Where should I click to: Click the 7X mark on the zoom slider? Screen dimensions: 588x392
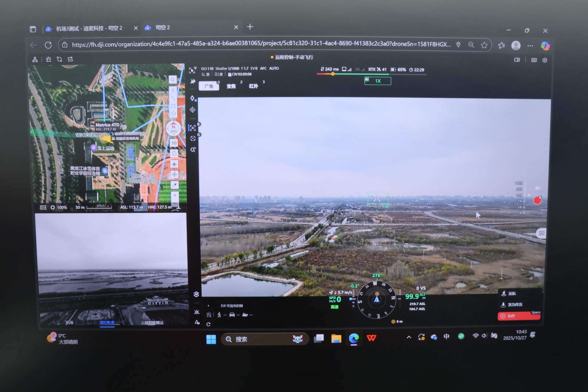pos(520,201)
